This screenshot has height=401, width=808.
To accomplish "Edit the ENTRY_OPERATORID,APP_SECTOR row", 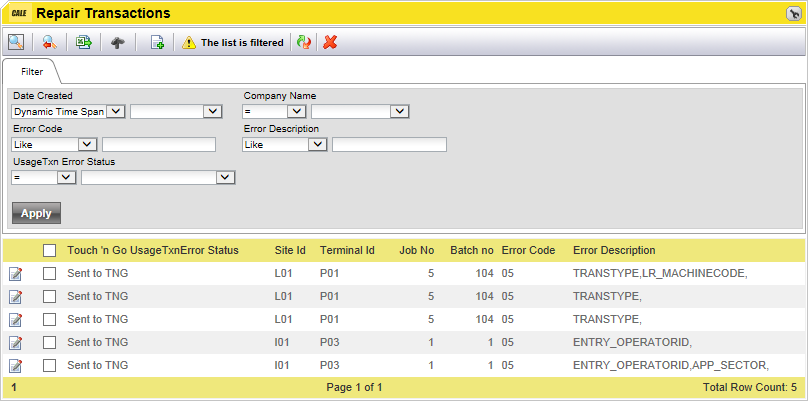I will click(x=15, y=365).
